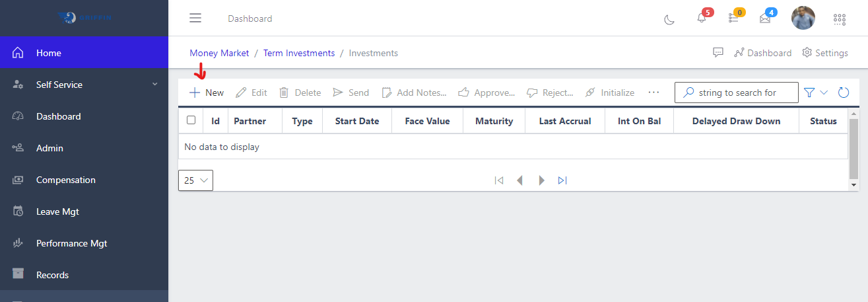Expand the filter dropdown chevron

pyautogui.click(x=824, y=93)
